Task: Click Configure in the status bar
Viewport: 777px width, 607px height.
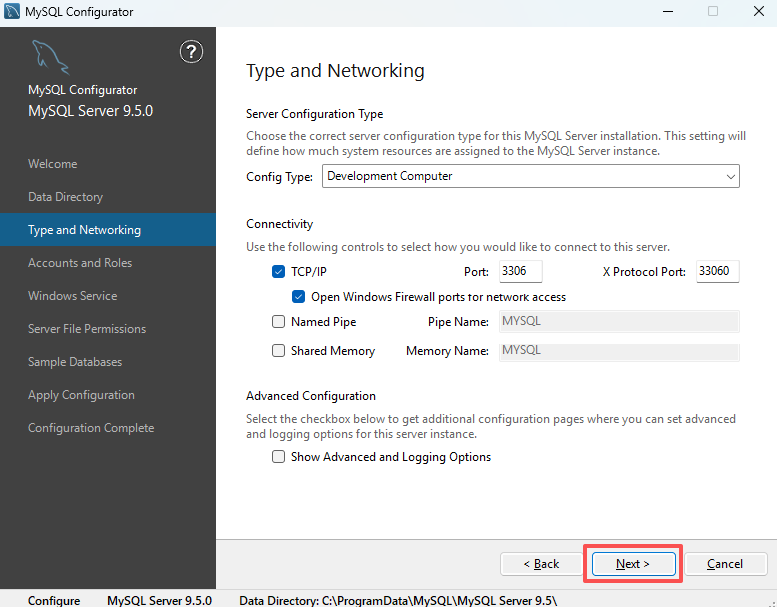Action: click(x=54, y=601)
